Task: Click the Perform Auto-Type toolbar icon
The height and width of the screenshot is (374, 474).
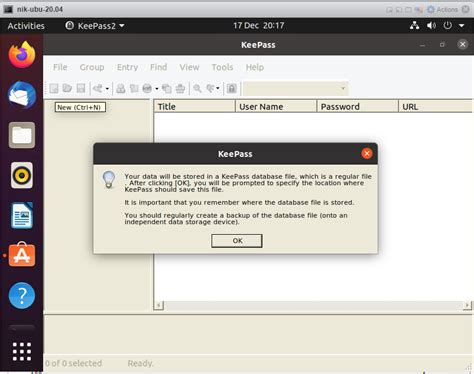Action: 180,88
